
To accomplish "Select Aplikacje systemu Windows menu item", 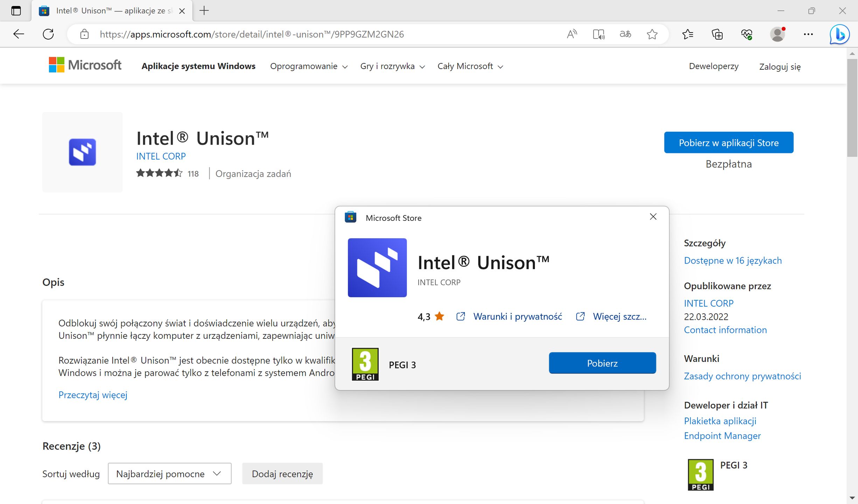I will point(198,66).
